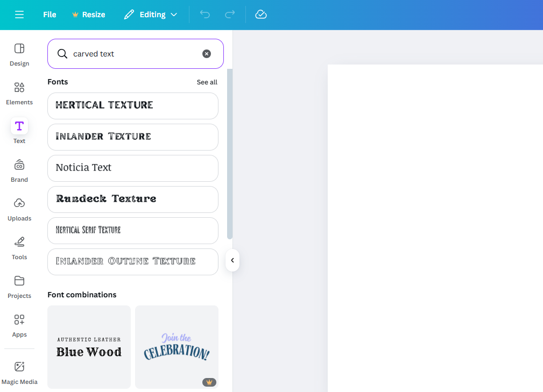543x392 pixels.
Task: Open the Projects panel
Action: click(x=19, y=286)
